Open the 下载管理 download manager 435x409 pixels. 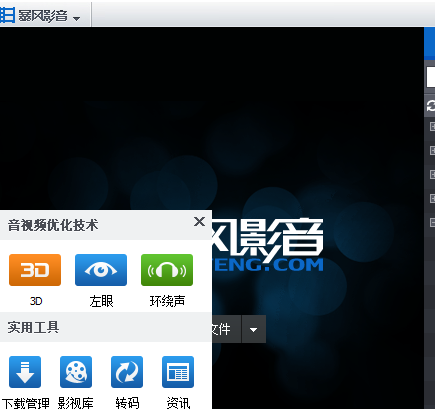[x=25, y=372]
